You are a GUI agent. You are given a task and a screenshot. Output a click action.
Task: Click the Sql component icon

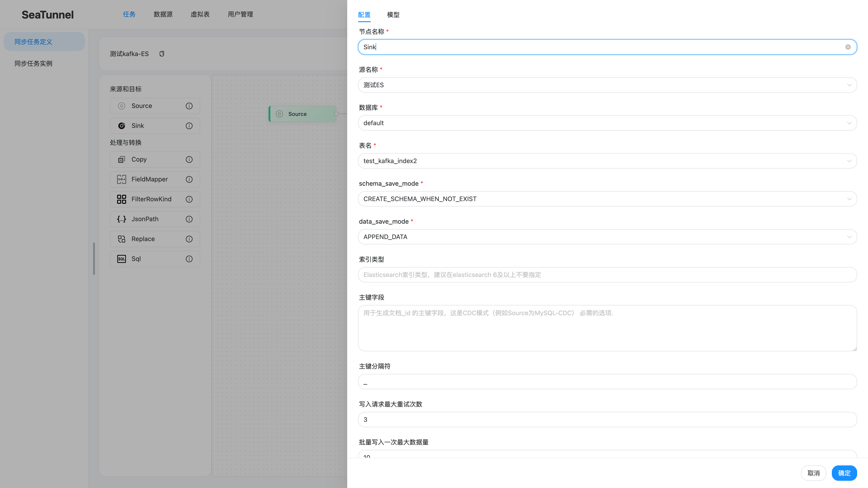pos(121,259)
